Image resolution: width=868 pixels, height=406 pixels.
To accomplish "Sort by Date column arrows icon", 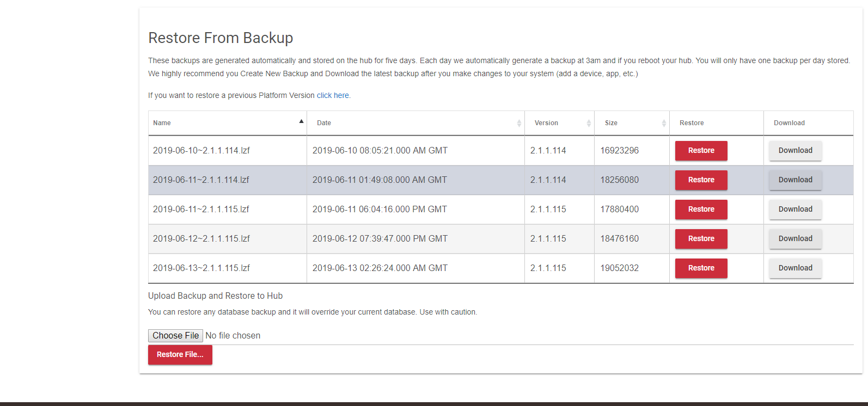I will (x=519, y=123).
